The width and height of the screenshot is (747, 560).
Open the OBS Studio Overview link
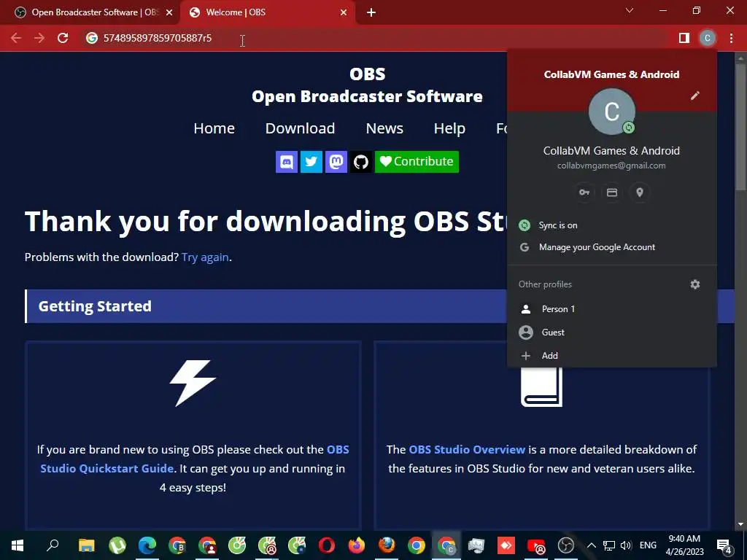pos(467,449)
